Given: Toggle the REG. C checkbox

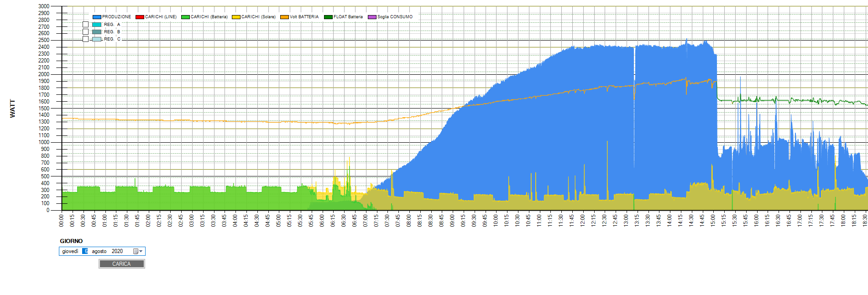Looking at the screenshot, I should pyautogui.click(x=85, y=39).
